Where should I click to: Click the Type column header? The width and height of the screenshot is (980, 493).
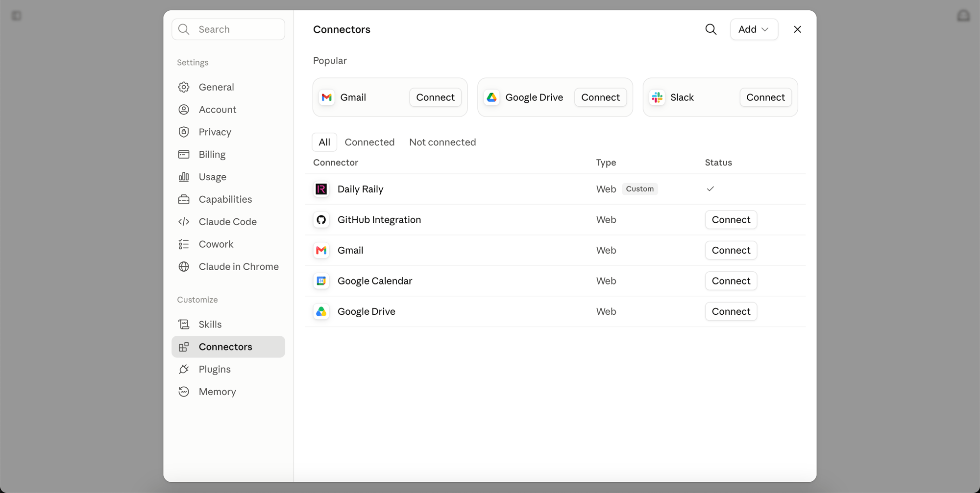coord(606,163)
